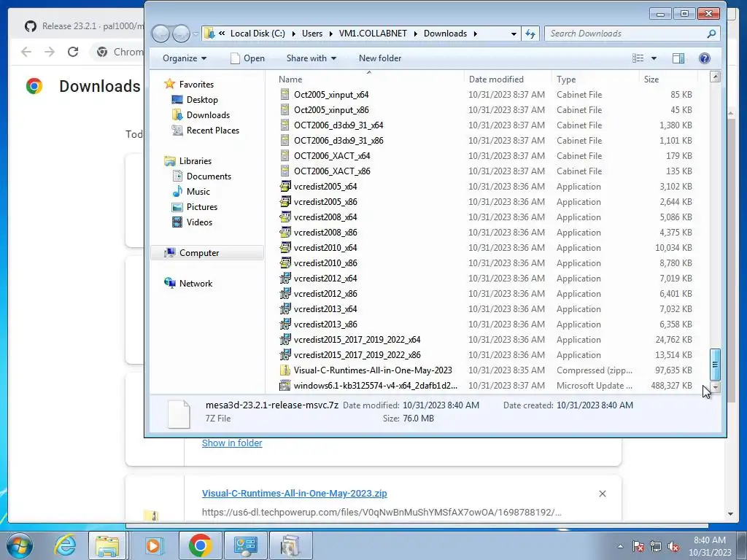
Task: Open the address bar history dropdown
Action: (514, 34)
